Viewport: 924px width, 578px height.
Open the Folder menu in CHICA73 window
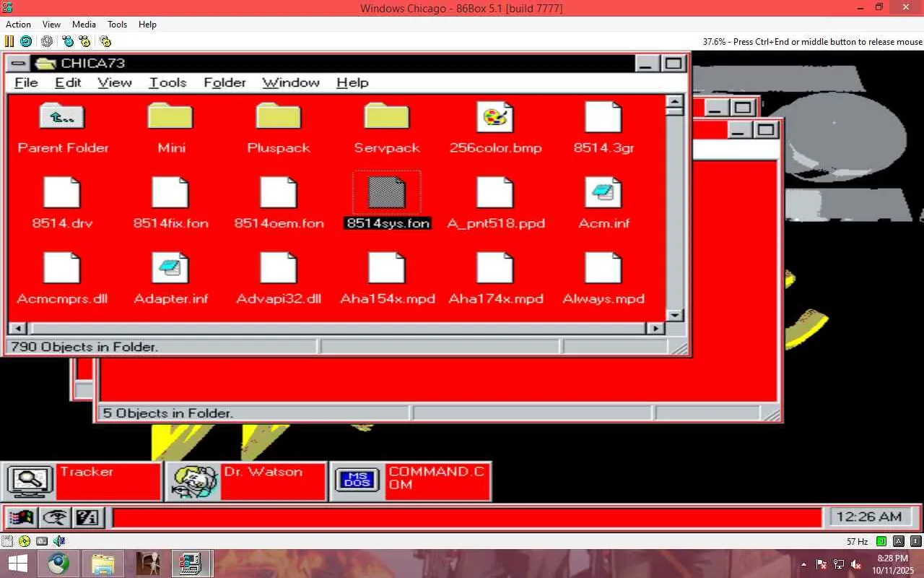point(225,82)
